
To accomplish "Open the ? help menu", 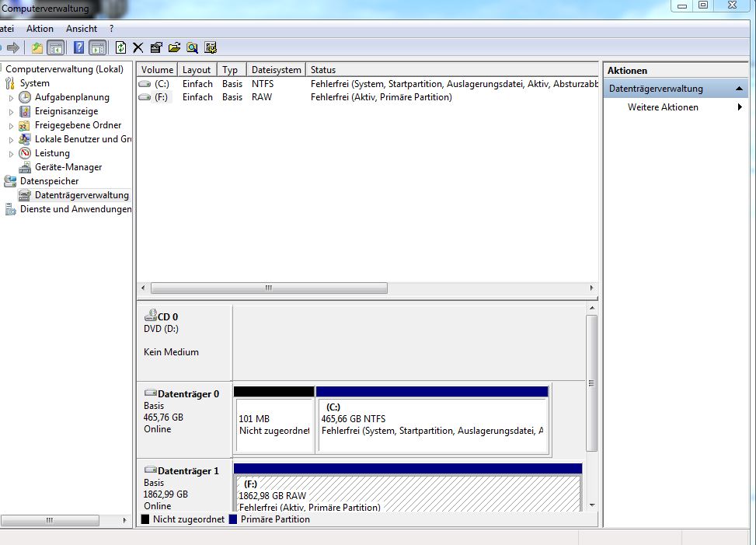I will point(111,29).
